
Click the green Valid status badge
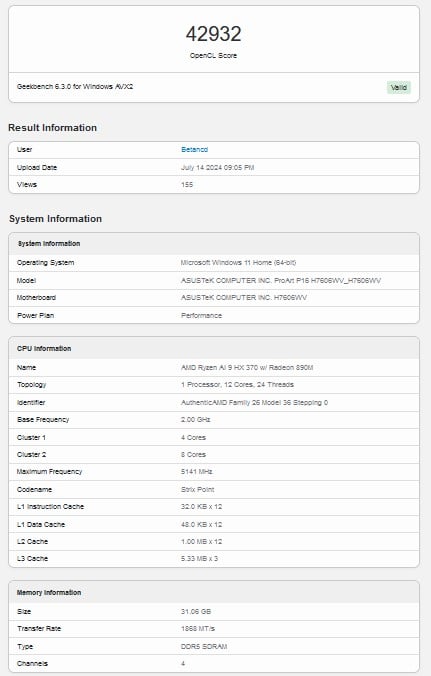point(399,88)
